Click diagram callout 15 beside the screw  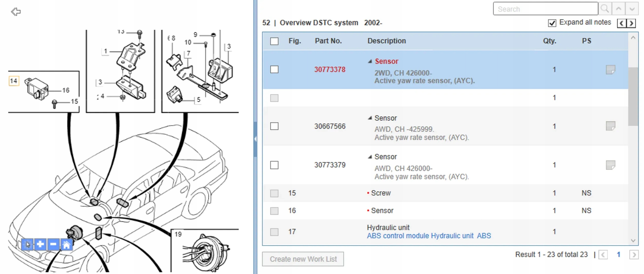point(74,101)
